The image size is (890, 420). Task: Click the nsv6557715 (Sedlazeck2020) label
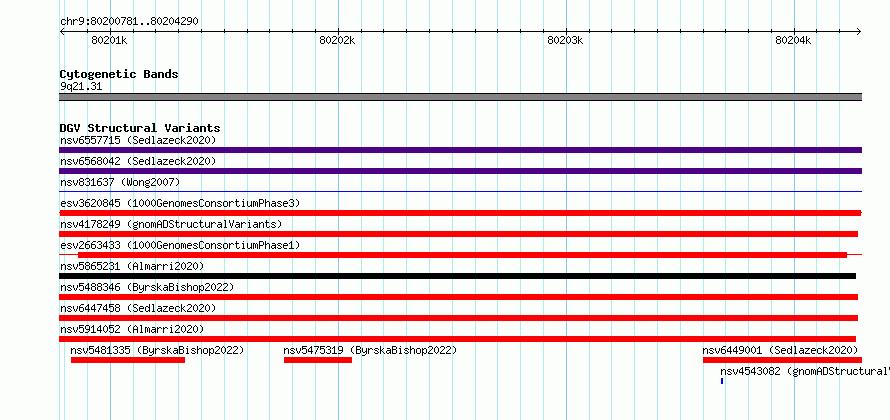coord(138,140)
